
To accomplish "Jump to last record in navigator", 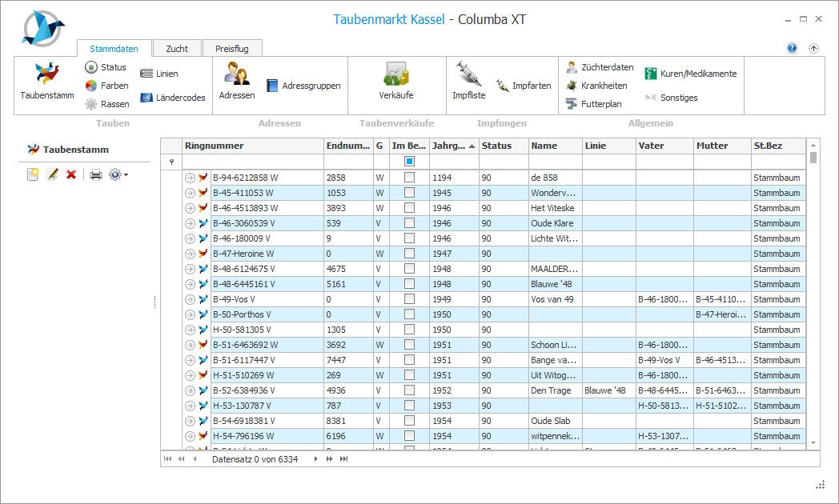I will (343, 459).
